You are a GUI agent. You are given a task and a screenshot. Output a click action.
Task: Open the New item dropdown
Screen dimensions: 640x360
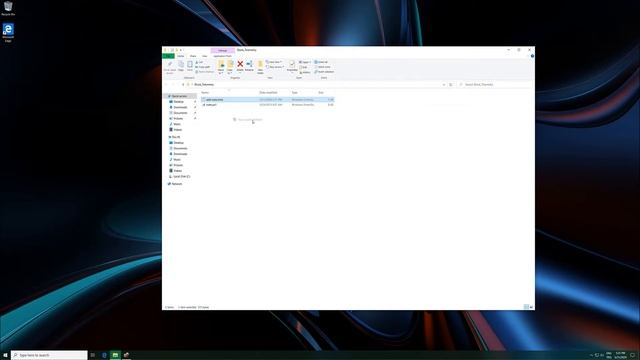273,62
